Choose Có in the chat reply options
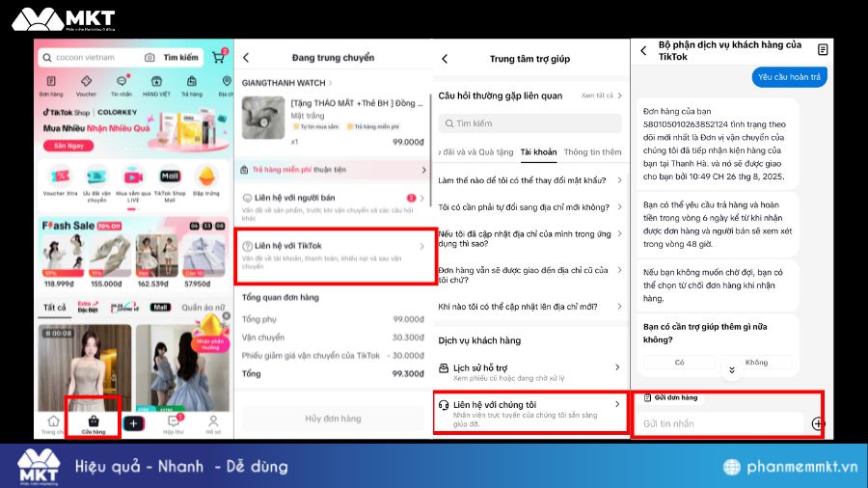 point(679,363)
